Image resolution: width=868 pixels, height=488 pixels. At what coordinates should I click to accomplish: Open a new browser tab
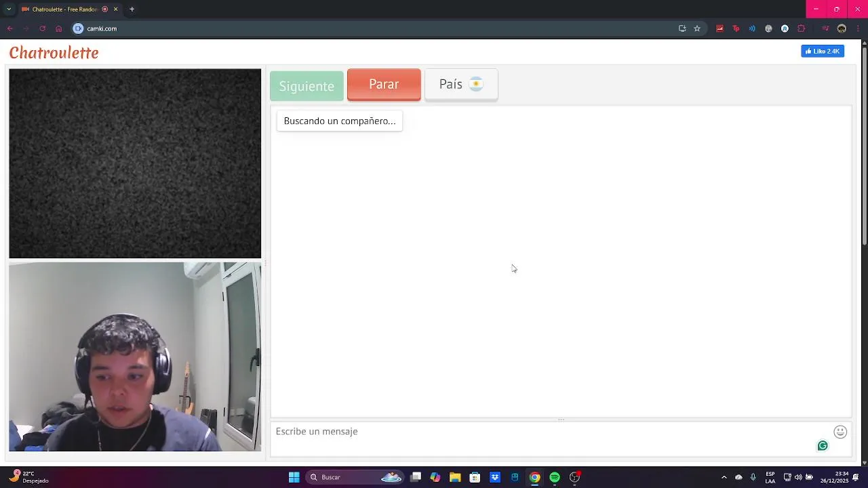(132, 9)
